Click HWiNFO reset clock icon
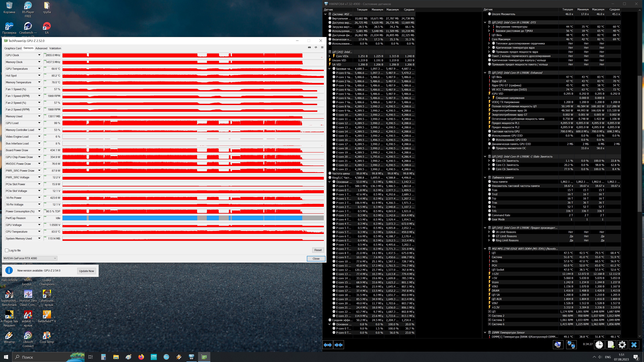644x362 pixels. (599, 345)
